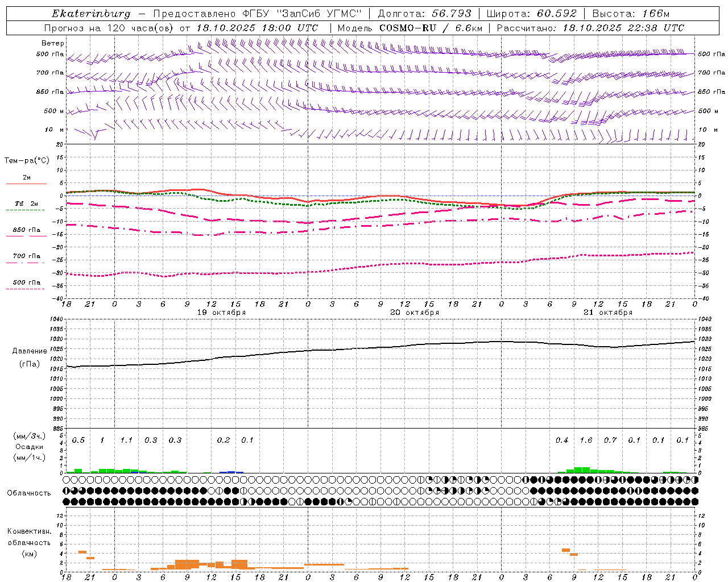Click the Конвективн. label text
The height and width of the screenshot is (582, 728).
[x=29, y=531]
